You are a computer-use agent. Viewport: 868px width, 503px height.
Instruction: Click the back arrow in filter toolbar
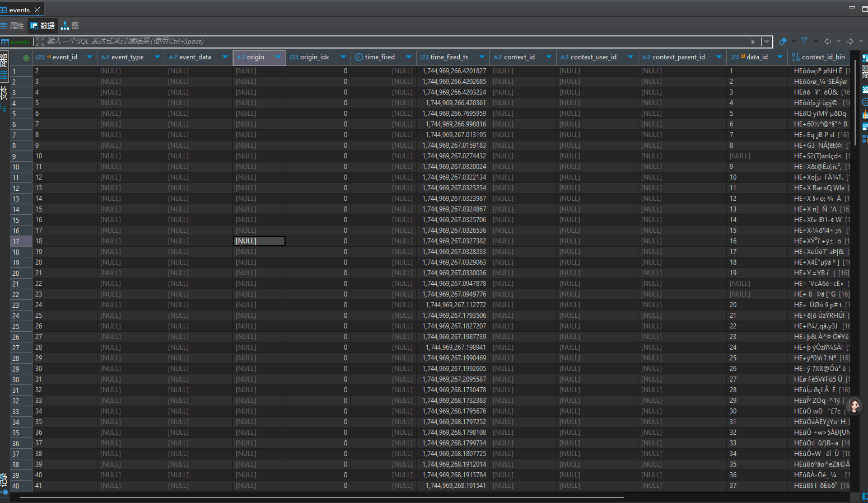[828, 41]
